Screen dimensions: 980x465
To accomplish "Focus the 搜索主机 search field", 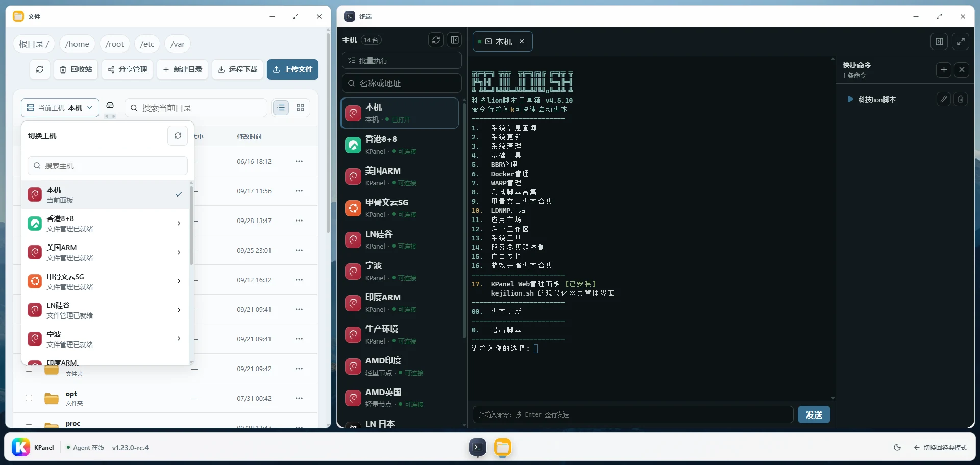I will (108, 166).
